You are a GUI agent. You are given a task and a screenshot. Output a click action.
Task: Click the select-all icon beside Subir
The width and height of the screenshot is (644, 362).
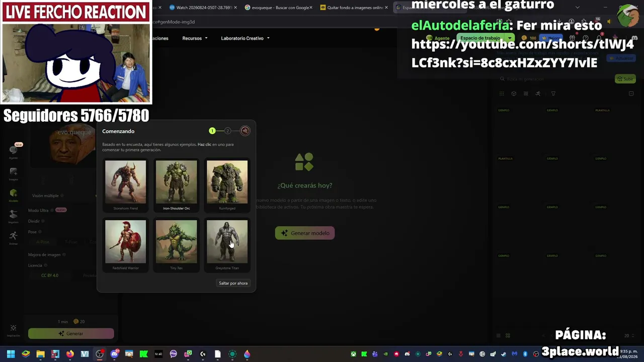(631, 94)
